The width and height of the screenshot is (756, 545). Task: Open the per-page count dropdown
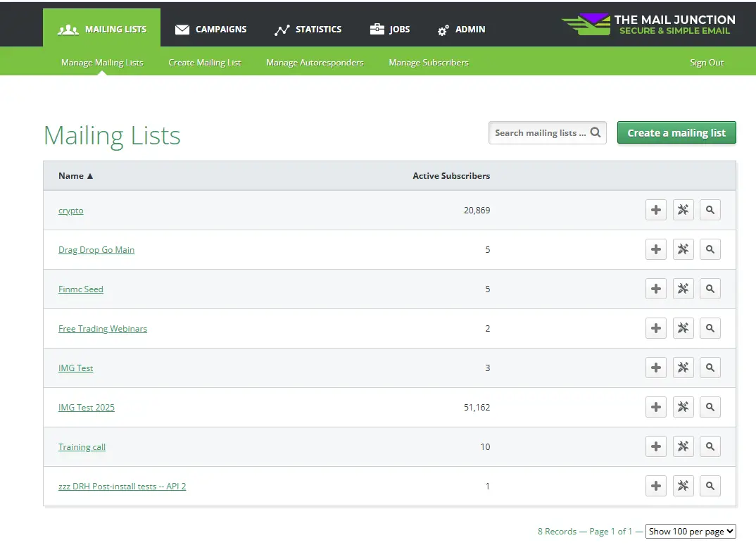tap(691, 531)
